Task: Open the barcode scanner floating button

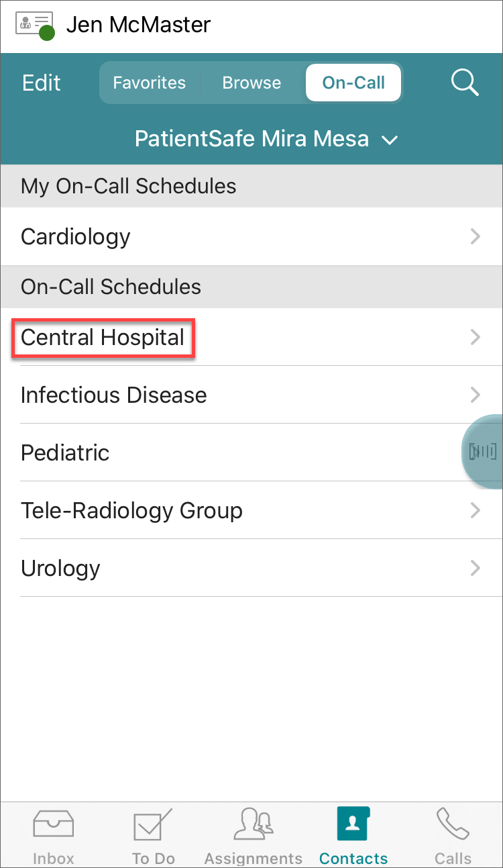Action: pos(484,451)
